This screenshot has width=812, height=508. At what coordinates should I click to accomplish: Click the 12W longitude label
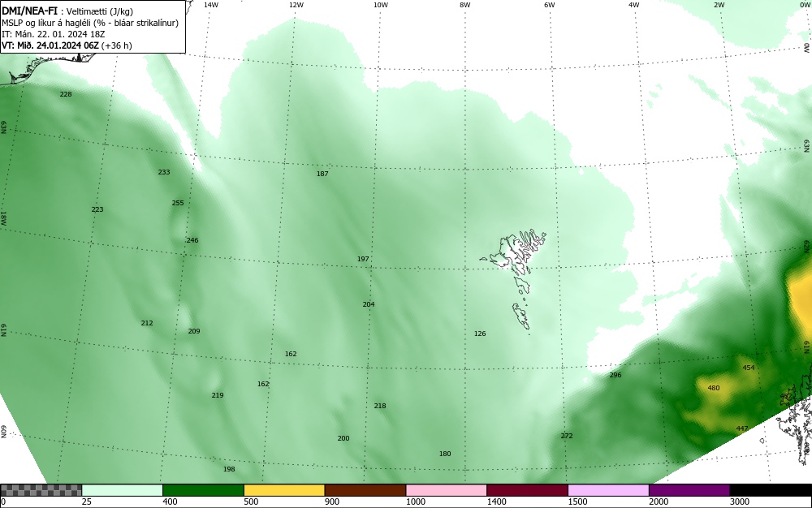click(296, 5)
